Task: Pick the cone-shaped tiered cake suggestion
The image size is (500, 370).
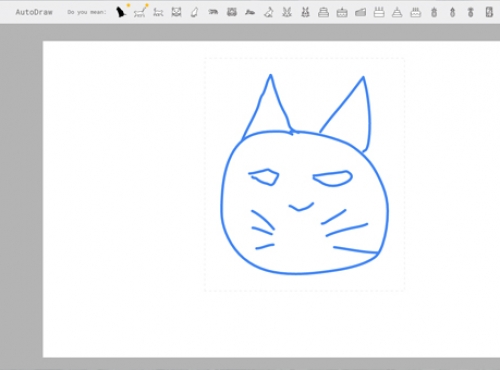Action: [x=397, y=13]
